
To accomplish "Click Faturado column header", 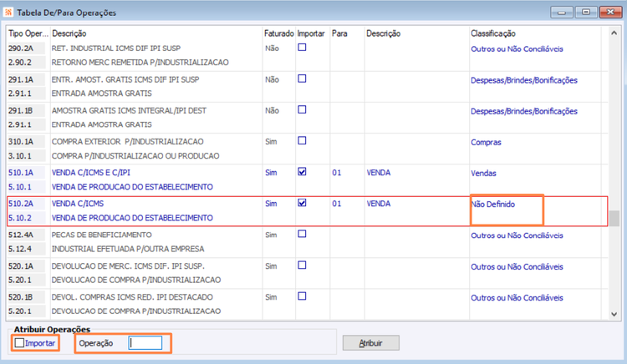I will [x=278, y=33].
